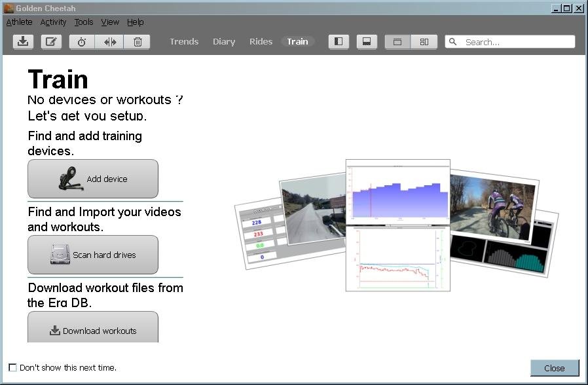Select the Train view tab
This screenshot has height=385, width=588.
[297, 42]
